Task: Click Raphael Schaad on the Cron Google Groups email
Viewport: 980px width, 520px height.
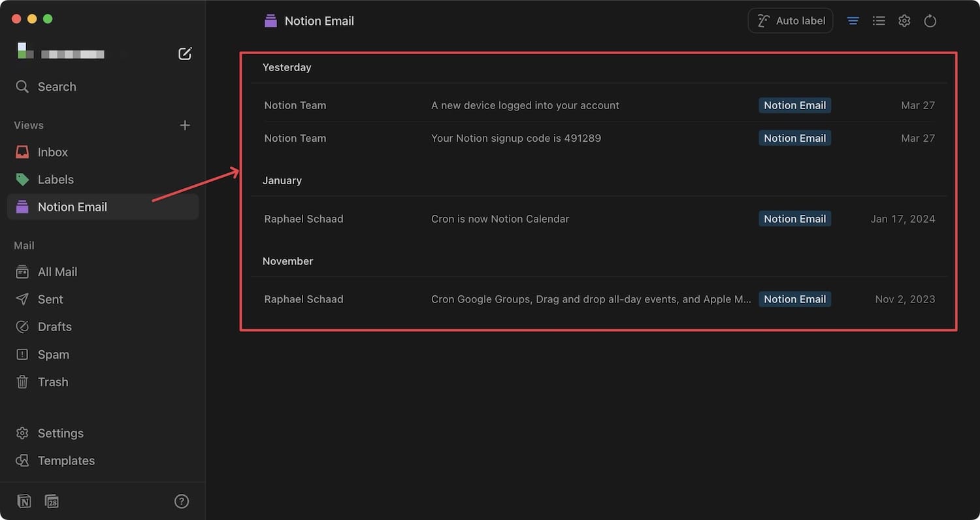Action: [x=304, y=299]
